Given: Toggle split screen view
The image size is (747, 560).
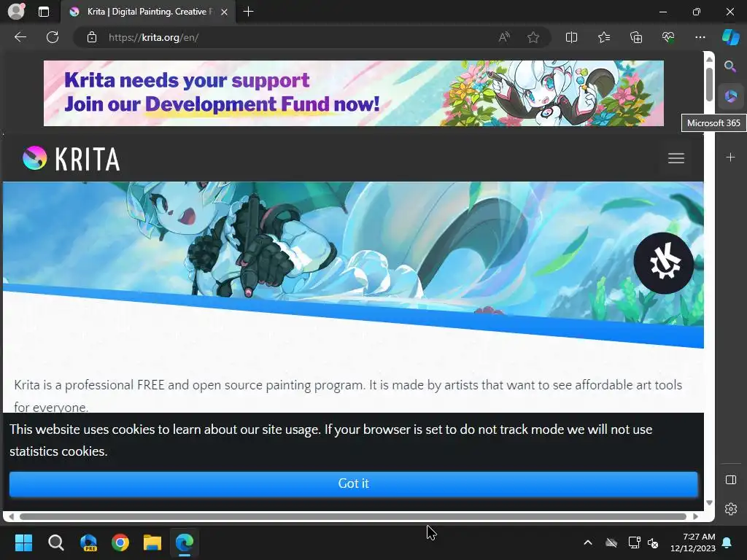Looking at the screenshot, I should click(x=571, y=37).
